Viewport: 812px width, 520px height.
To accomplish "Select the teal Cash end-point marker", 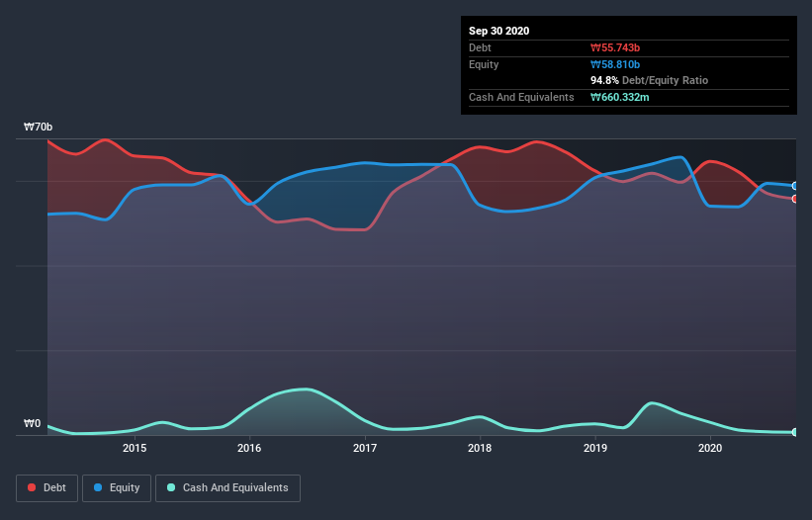I will tap(795, 432).
